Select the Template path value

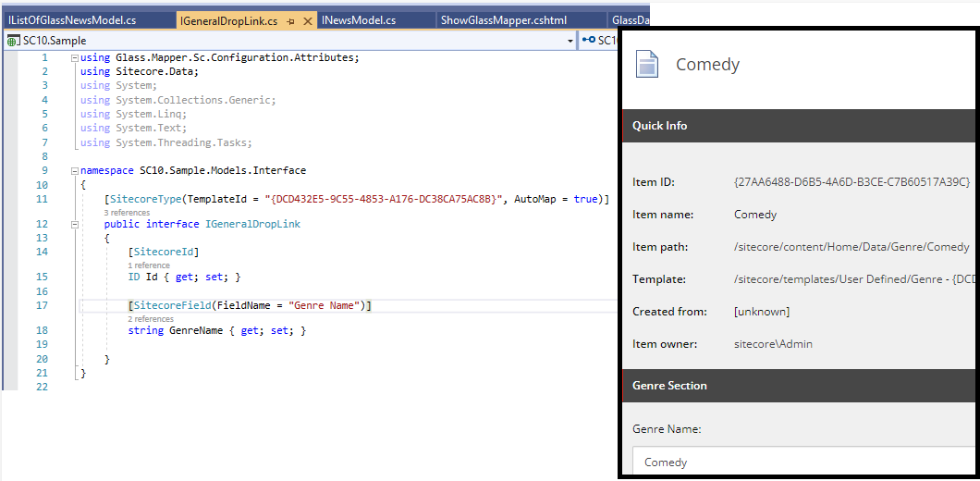click(855, 279)
